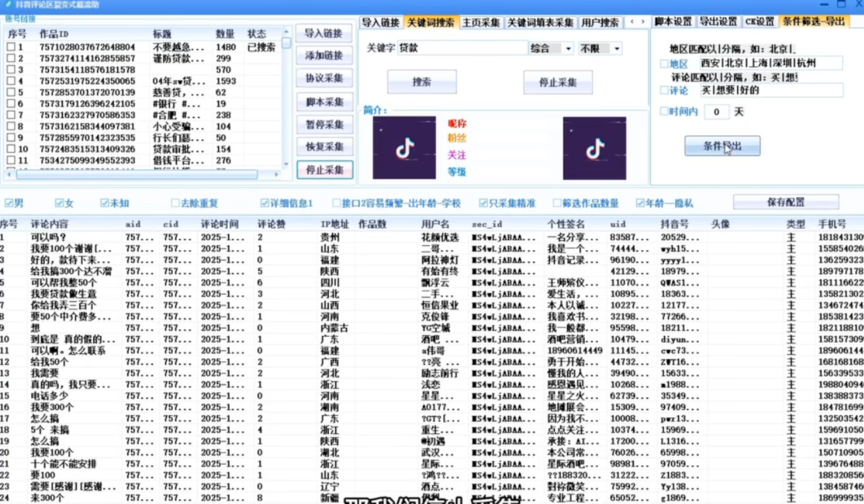Image resolution: width=864 pixels, height=504 pixels.
Task: Toggle the 未知 checkbox
Action: pyautogui.click(x=105, y=203)
